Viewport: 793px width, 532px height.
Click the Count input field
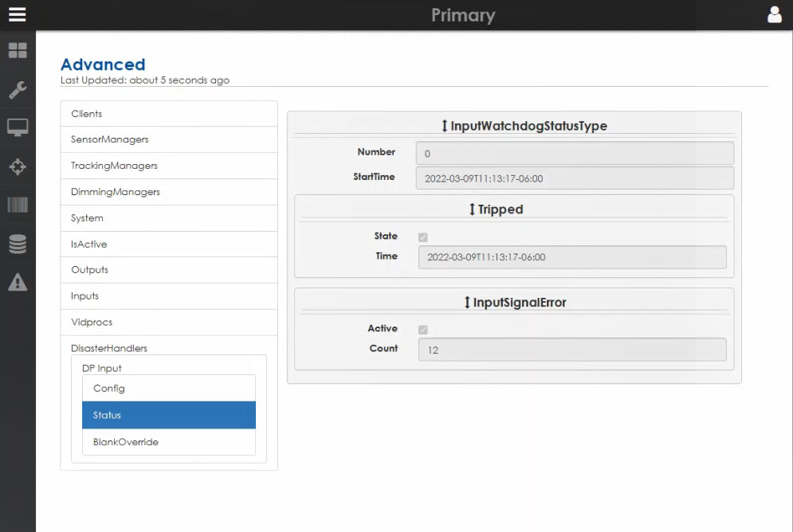[571, 350]
